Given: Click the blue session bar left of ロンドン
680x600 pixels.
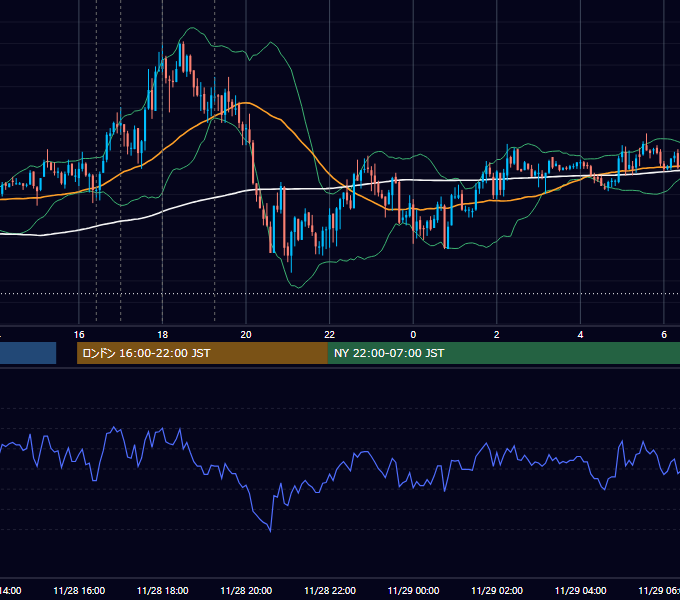Looking at the screenshot, I should pos(28,353).
